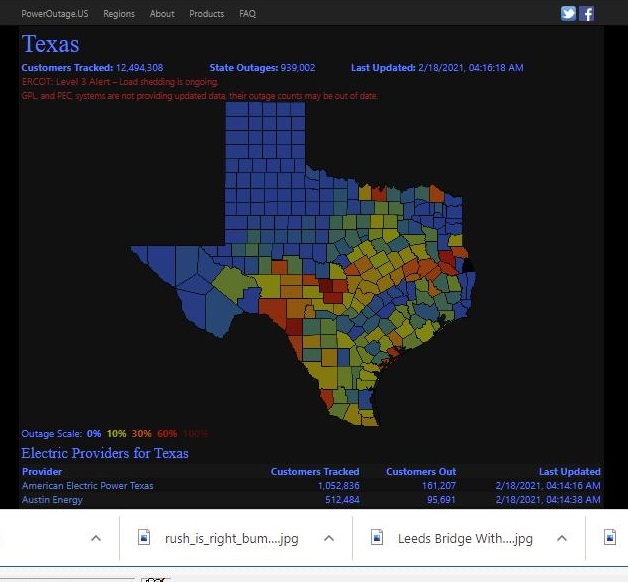
Task: Click the Electric Providers for Texas heading
Action: click(105, 453)
